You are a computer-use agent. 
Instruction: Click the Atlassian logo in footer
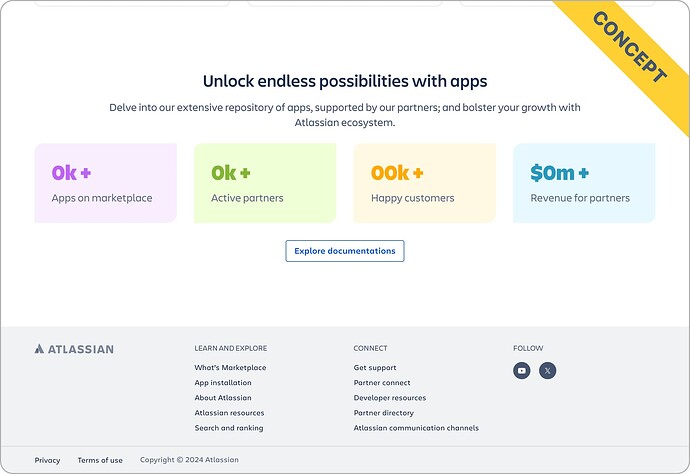tap(74, 349)
